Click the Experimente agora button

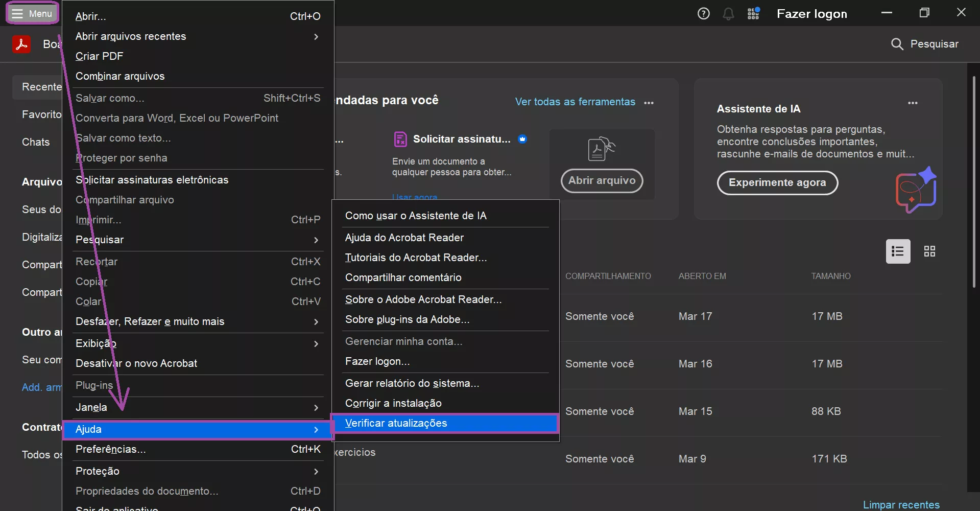[777, 182]
